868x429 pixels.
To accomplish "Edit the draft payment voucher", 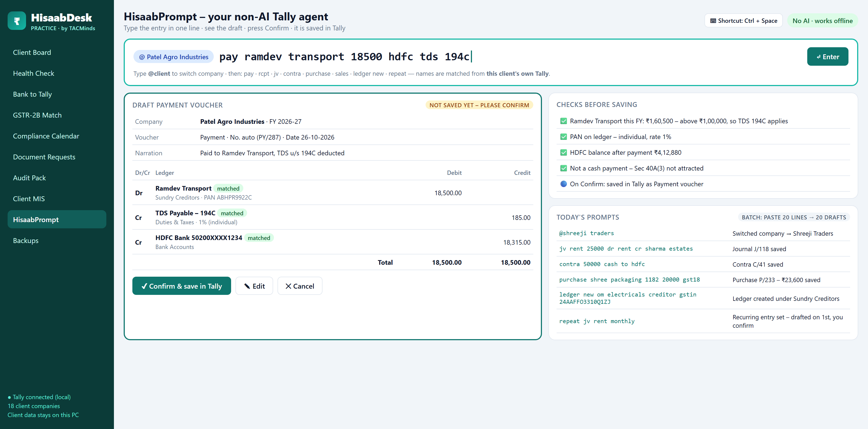I will click(254, 286).
